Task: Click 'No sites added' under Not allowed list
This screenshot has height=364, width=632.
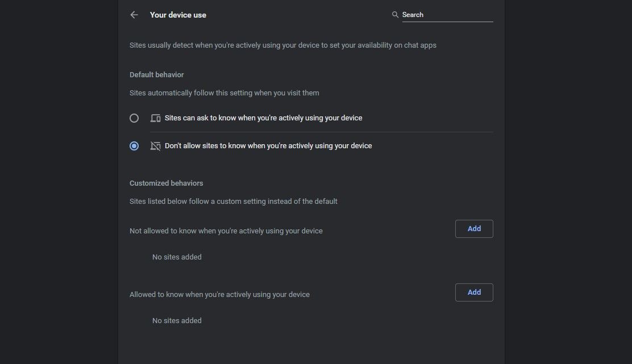Action: pos(176,257)
